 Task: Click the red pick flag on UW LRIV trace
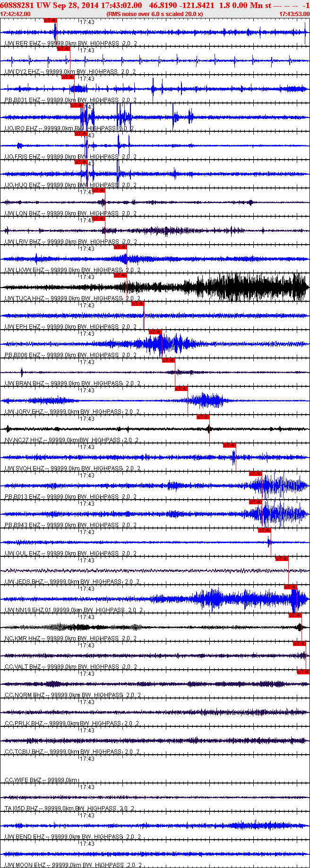coord(98,219)
